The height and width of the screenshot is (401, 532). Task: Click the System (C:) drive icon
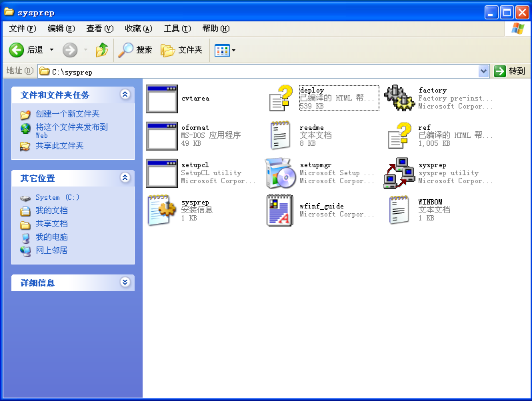click(x=25, y=198)
